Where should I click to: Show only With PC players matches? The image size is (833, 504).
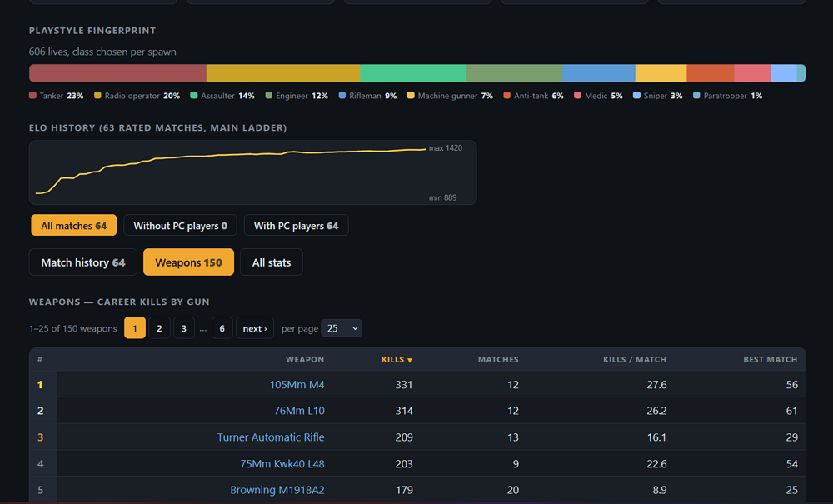pos(296,225)
